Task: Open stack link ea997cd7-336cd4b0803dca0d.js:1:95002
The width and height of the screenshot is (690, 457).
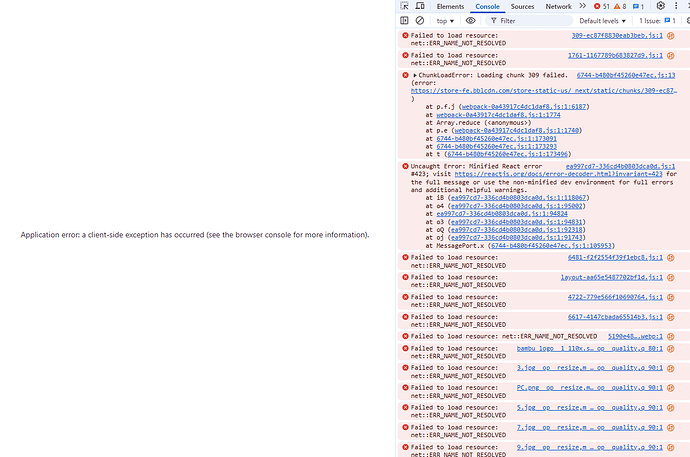Action: click(x=517, y=206)
